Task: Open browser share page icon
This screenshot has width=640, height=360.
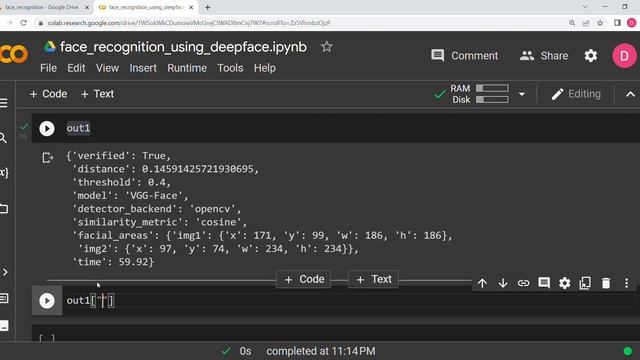Action: coord(586,23)
